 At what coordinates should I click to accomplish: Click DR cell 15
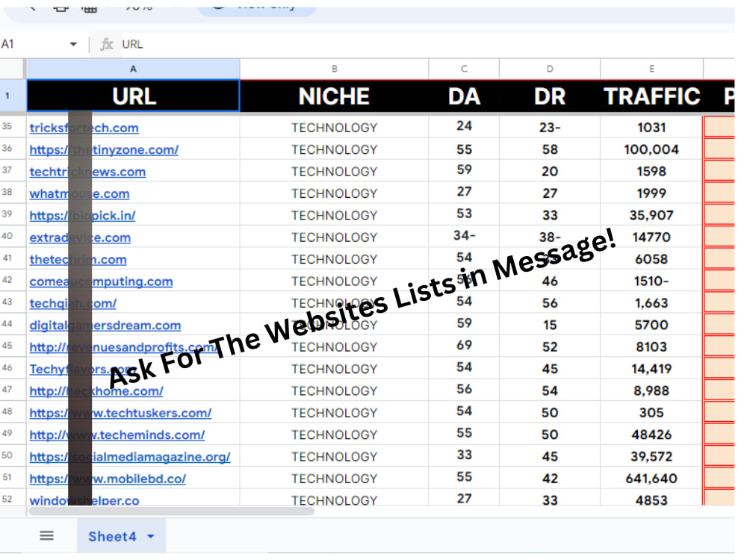(550, 325)
